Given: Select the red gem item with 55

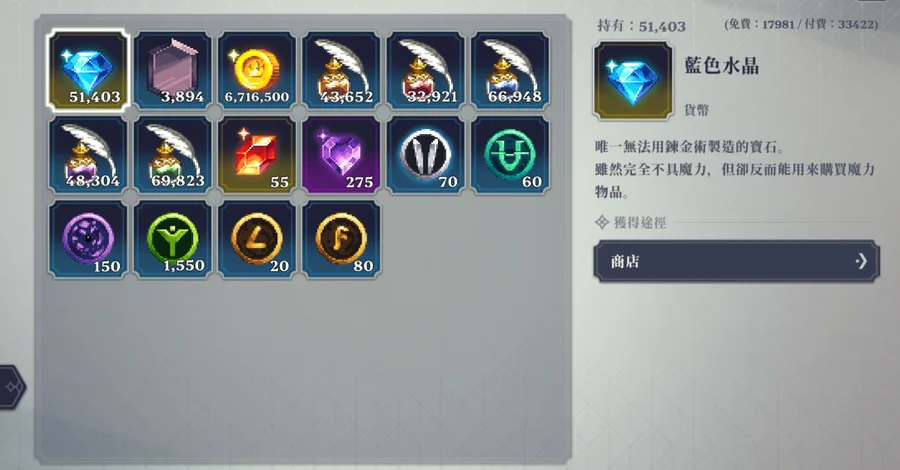Looking at the screenshot, I should (x=257, y=155).
